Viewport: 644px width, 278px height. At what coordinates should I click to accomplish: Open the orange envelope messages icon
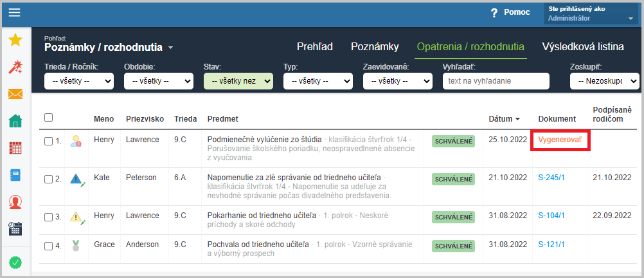pos(15,94)
